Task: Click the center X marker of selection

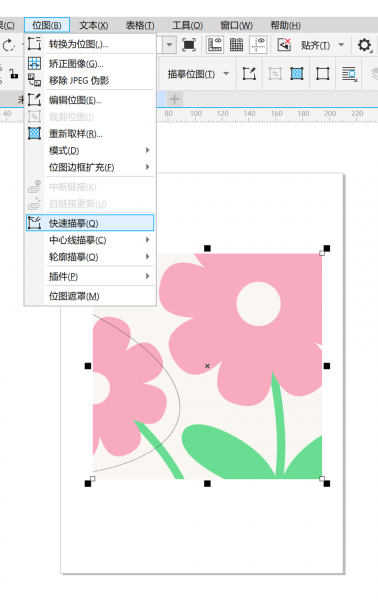Action: [207, 366]
